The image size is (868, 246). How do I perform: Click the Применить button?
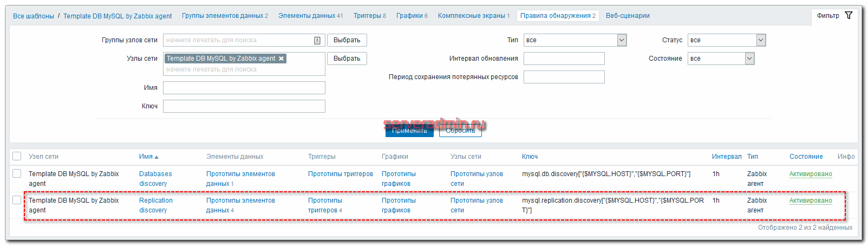pyautogui.click(x=409, y=131)
